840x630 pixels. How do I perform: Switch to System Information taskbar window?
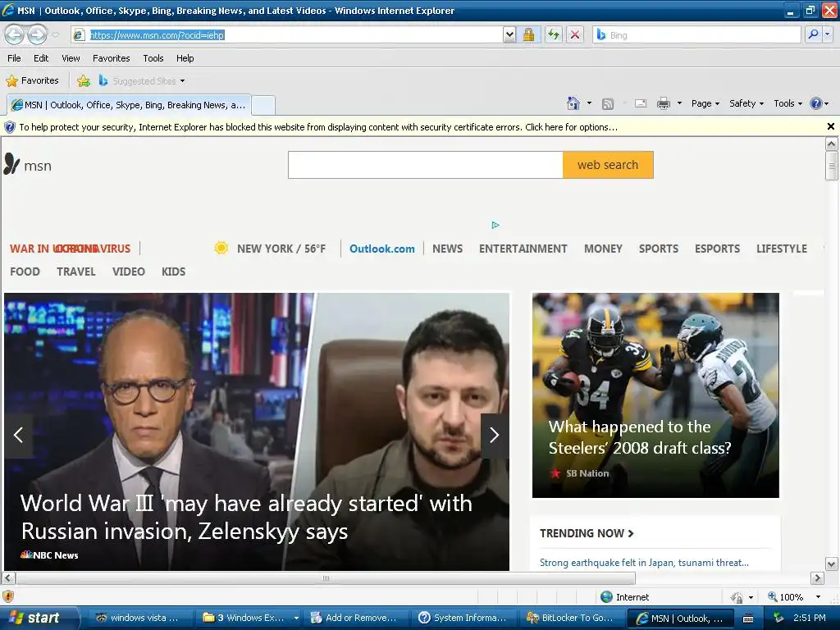(x=464, y=618)
